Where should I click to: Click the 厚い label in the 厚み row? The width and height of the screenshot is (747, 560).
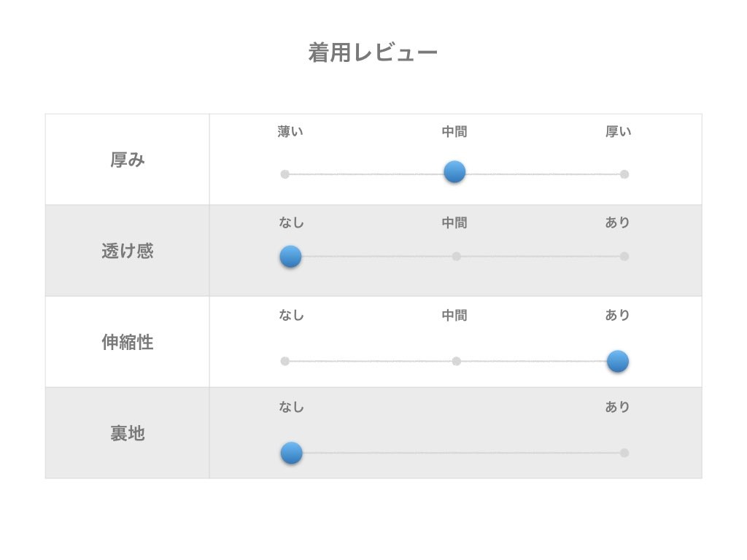click(618, 132)
